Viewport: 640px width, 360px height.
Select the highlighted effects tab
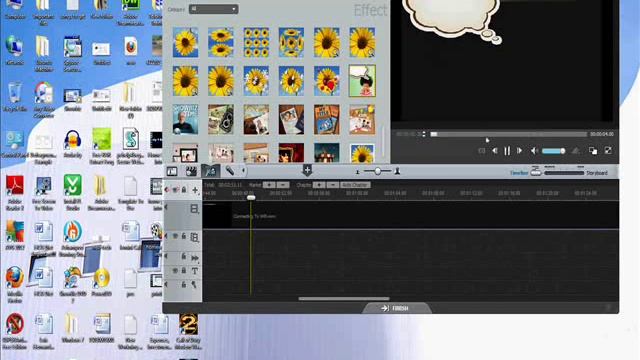210,171
